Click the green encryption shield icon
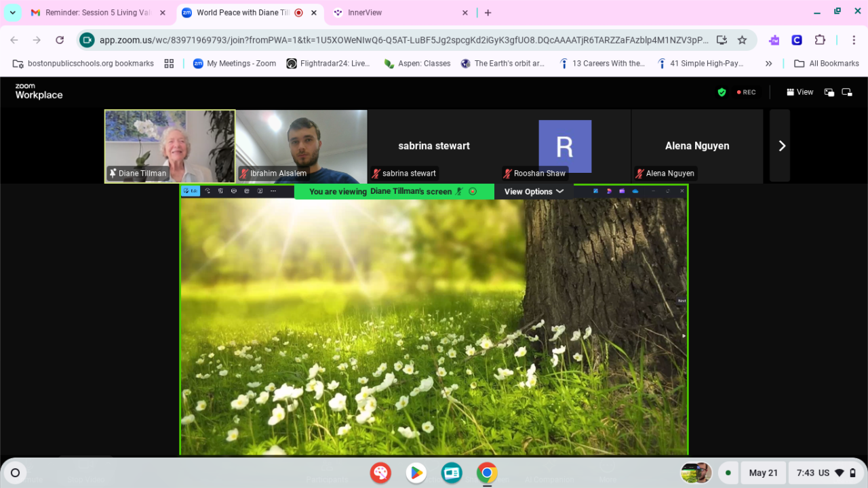This screenshot has height=488, width=868. pos(722,92)
